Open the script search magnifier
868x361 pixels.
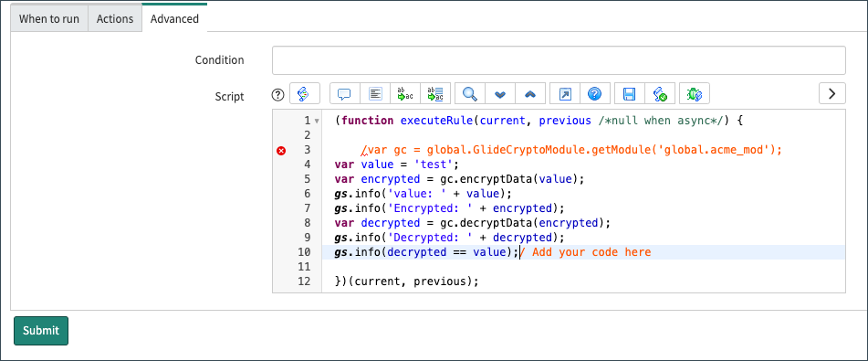tap(470, 94)
